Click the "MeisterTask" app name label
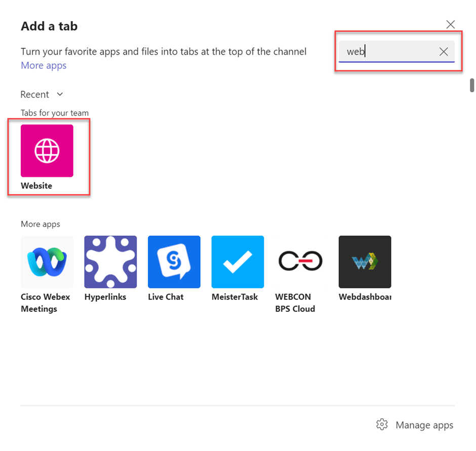Image resolution: width=476 pixels, height=451 pixels. pyautogui.click(x=235, y=297)
